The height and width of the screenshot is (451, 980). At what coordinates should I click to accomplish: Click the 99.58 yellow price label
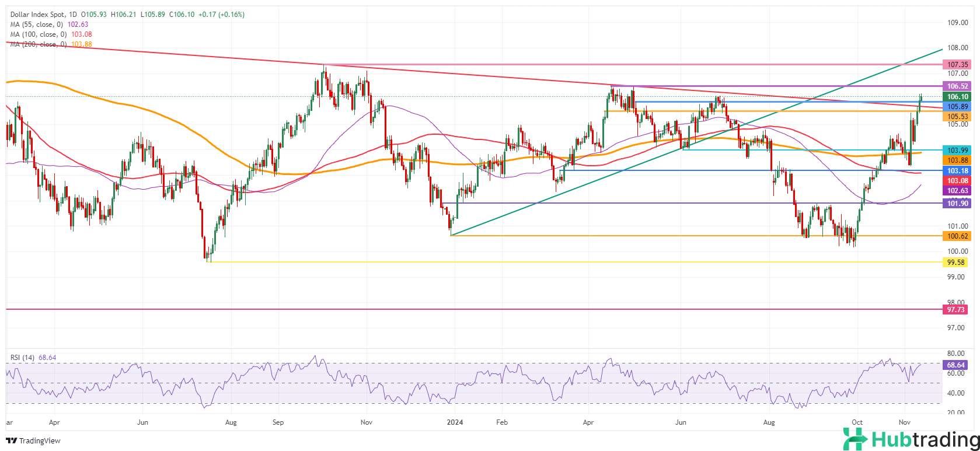point(958,263)
